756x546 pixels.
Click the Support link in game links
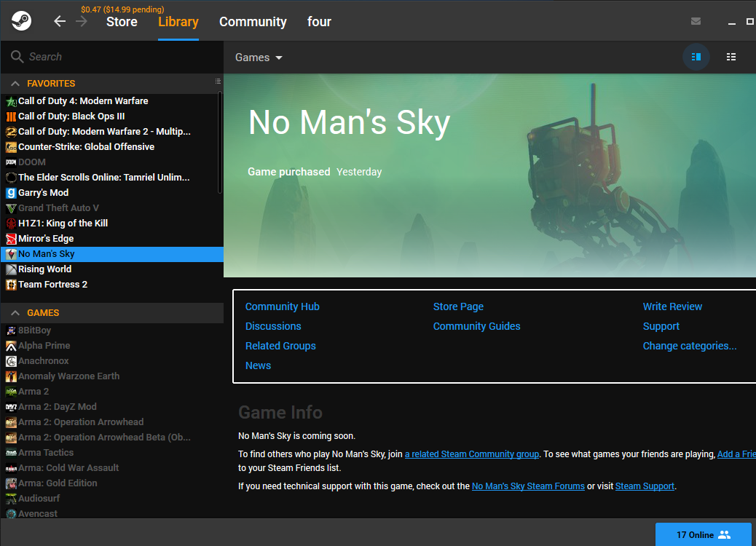(661, 326)
